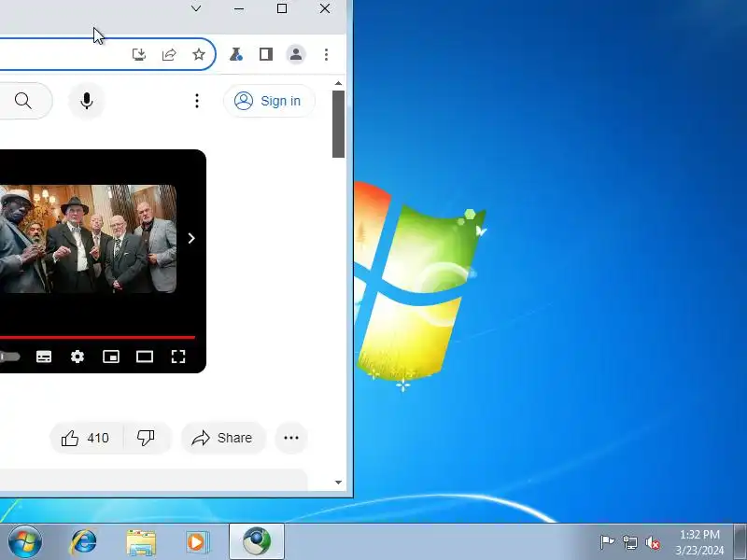Open more actions ellipsis next to Share
This screenshot has height=560, width=747.
291,438
